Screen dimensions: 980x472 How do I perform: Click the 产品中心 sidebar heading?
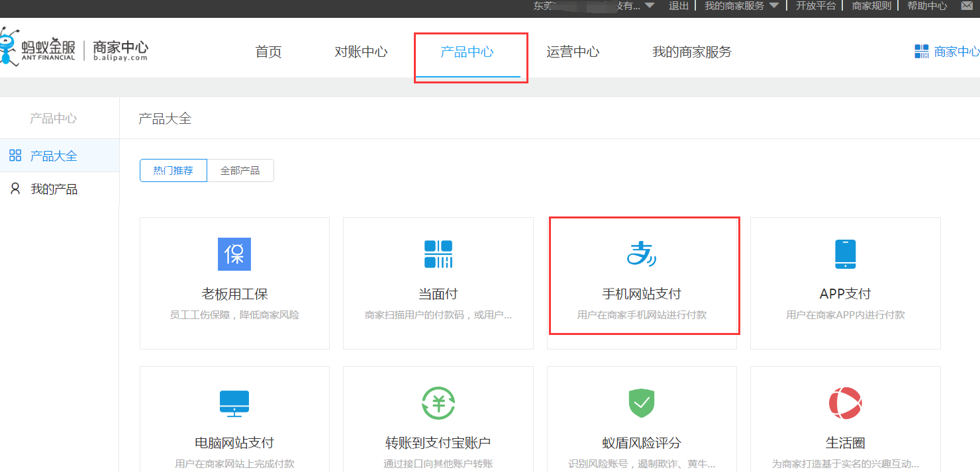click(53, 118)
